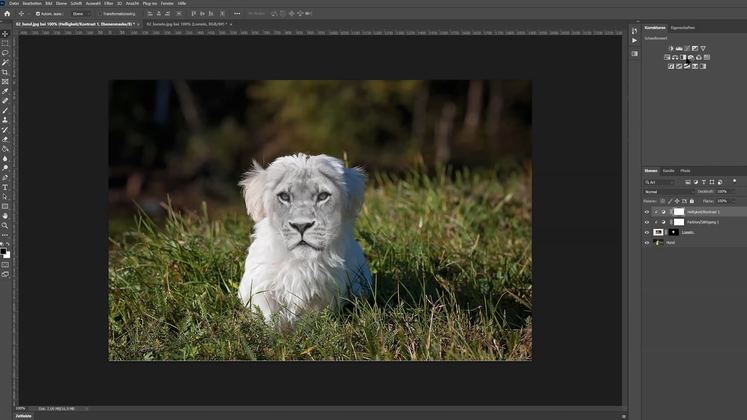The height and width of the screenshot is (420, 747).
Task: Open the Move tool preset dropdown arrow
Action: click(28, 14)
